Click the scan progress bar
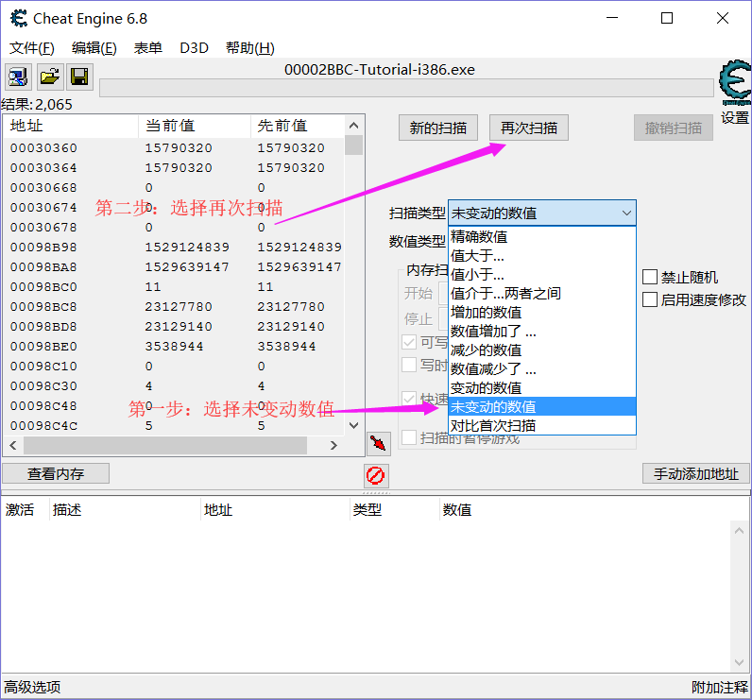This screenshot has width=752, height=700. (406, 88)
